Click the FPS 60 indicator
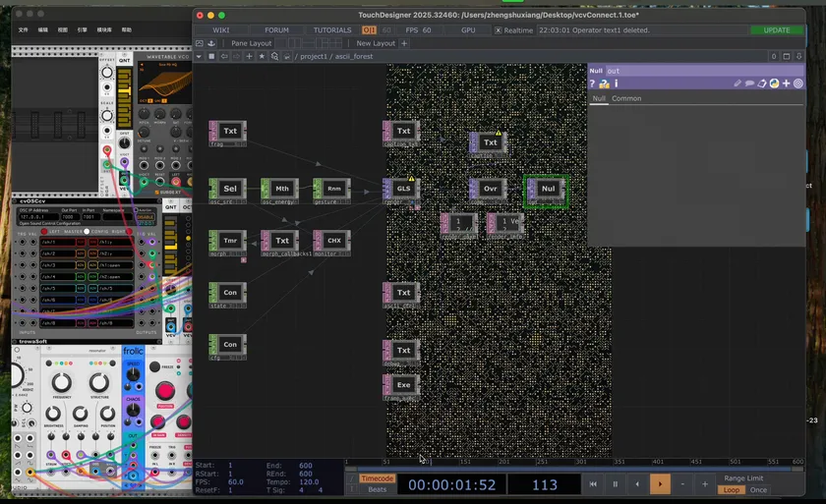This screenshot has width=826, height=504. point(418,30)
